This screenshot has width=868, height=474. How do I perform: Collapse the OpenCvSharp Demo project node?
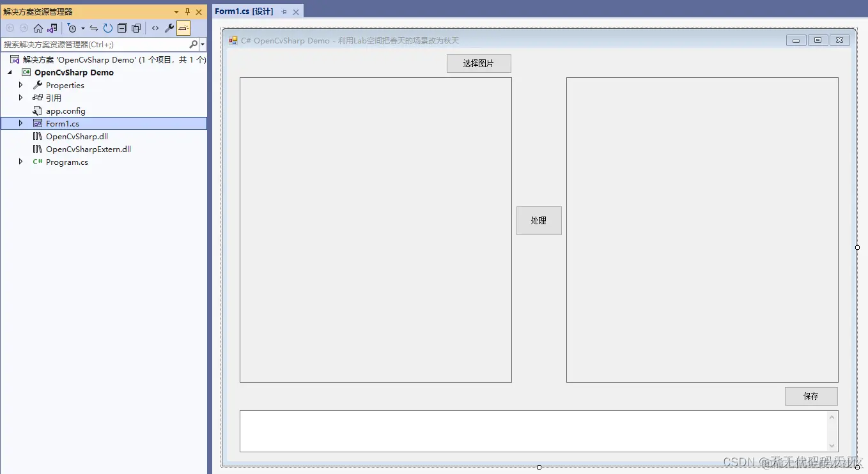[x=10, y=73]
